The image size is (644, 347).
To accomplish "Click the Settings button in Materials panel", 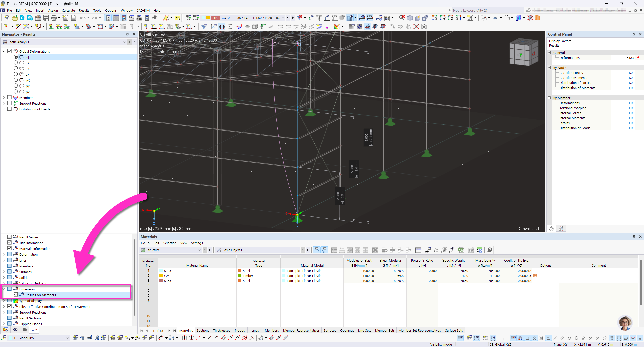I will pyautogui.click(x=196, y=243).
